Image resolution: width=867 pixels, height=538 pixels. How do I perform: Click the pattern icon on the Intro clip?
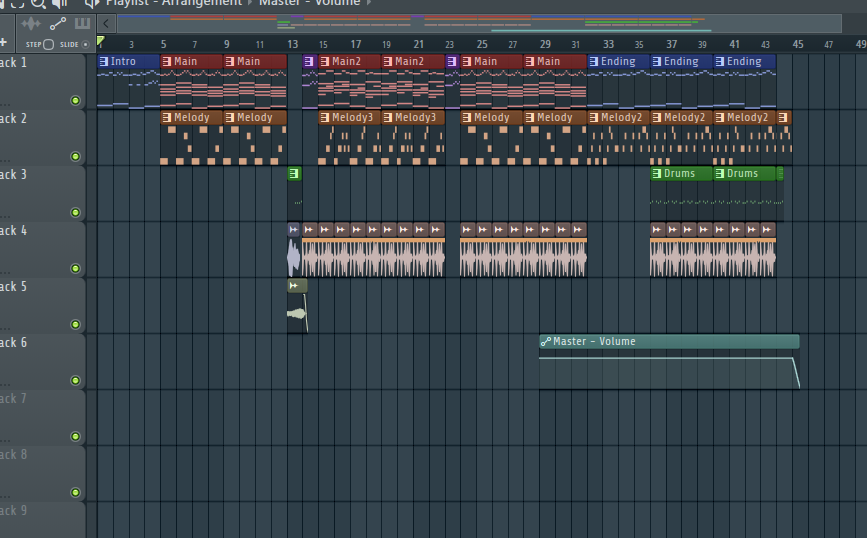click(x=103, y=61)
